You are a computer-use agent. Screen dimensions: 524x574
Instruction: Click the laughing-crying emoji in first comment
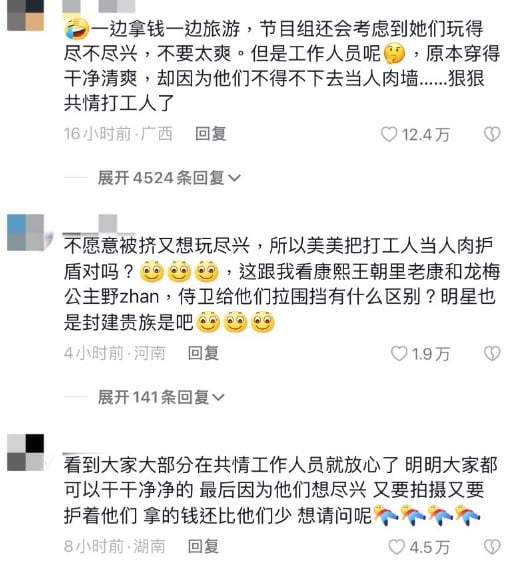77,29
